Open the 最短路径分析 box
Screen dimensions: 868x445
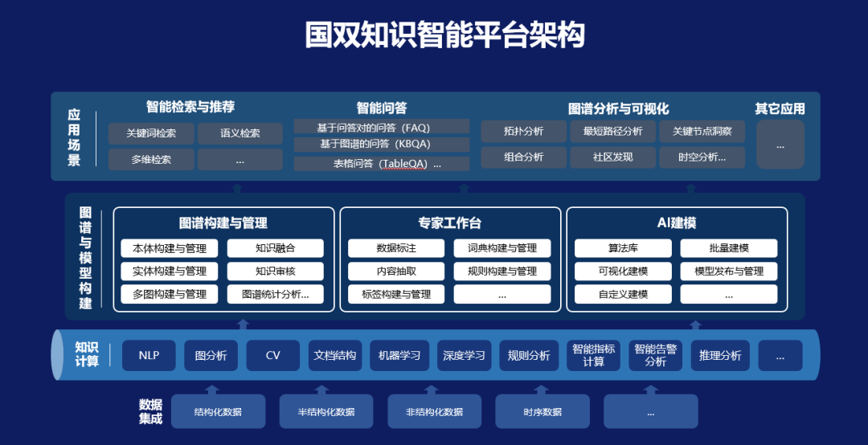pyautogui.click(x=612, y=132)
